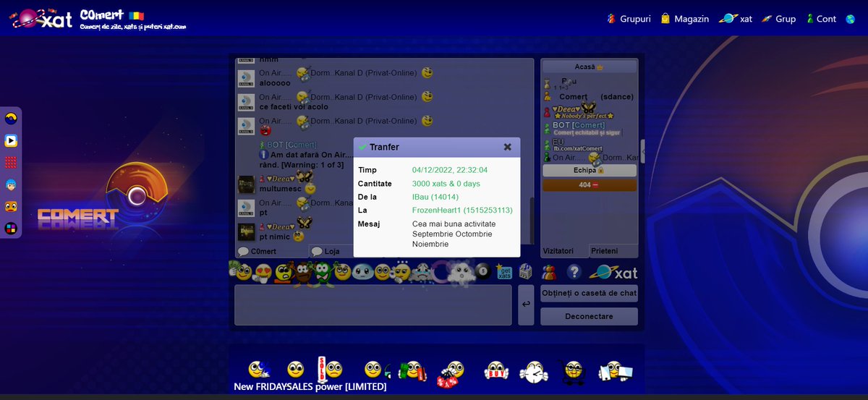The height and width of the screenshot is (400, 868).
Task: Open the two-people group icon
Action: click(550, 272)
